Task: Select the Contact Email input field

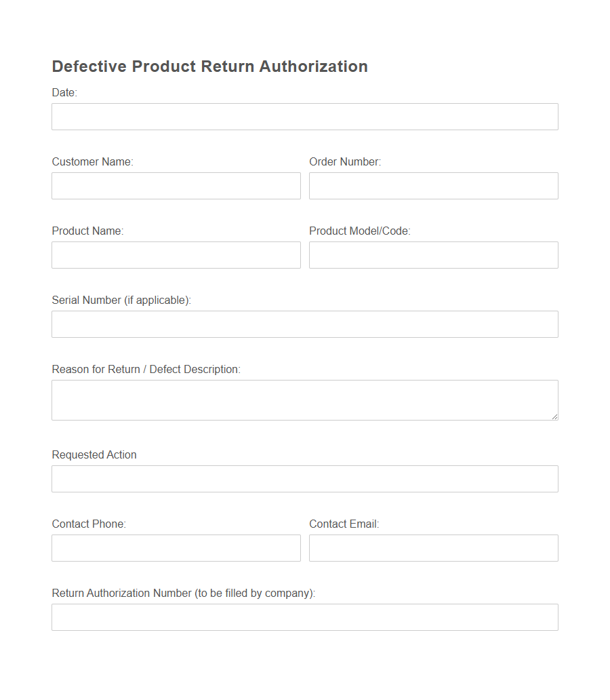Action: 433,547
